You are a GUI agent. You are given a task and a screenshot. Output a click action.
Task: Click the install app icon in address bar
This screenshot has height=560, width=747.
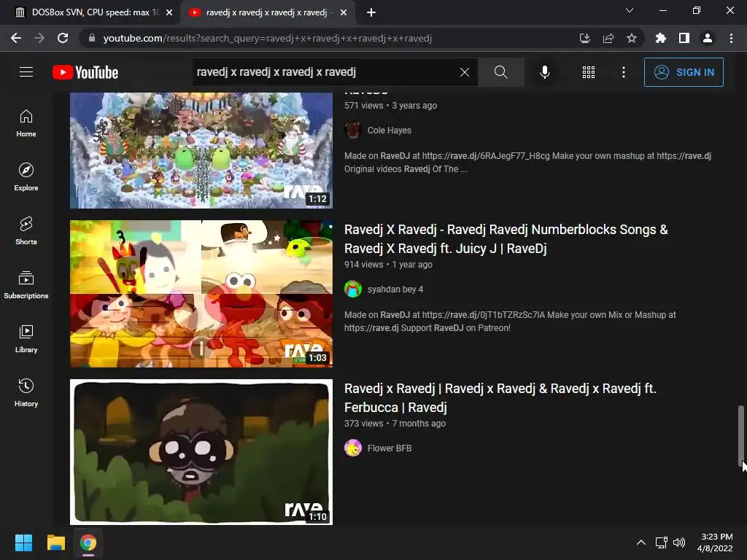(584, 38)
